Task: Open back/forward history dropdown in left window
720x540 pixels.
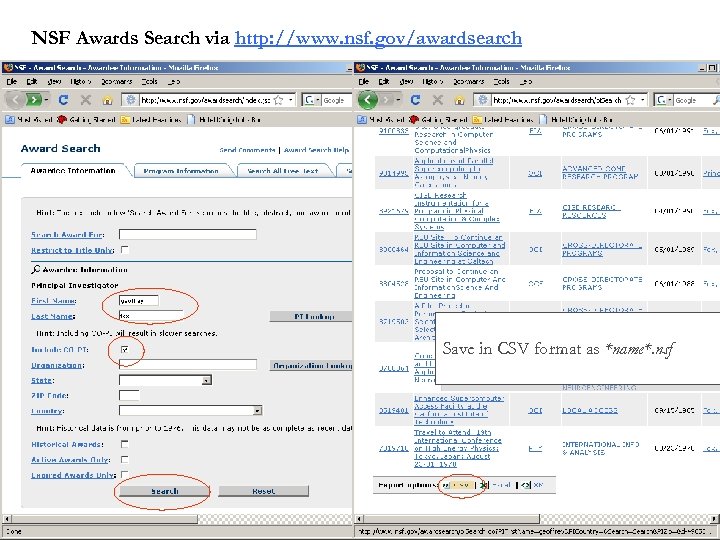Action: click(x=46, y=100)
